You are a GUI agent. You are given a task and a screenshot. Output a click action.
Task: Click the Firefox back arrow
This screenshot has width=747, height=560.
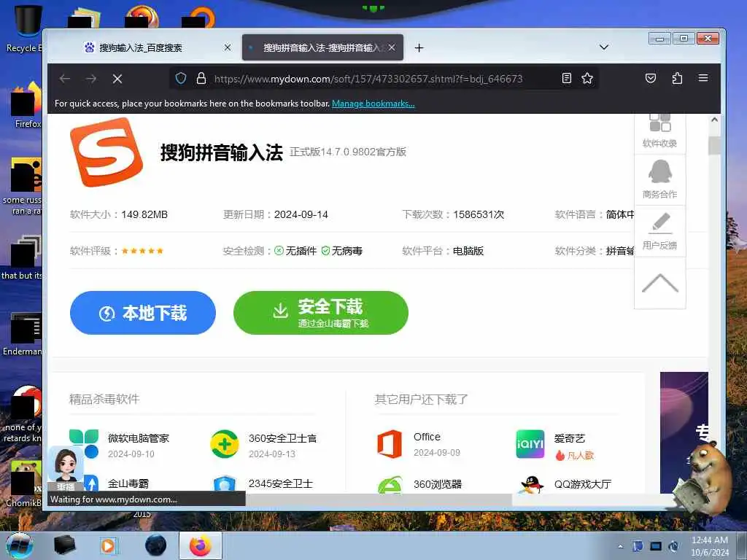tap(65, 79)
